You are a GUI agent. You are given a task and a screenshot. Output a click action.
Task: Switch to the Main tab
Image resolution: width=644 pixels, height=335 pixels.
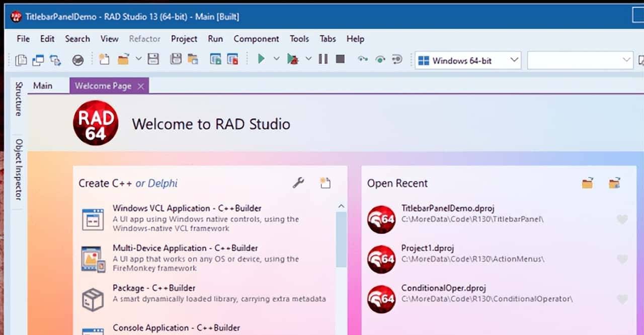pos(43,86)
